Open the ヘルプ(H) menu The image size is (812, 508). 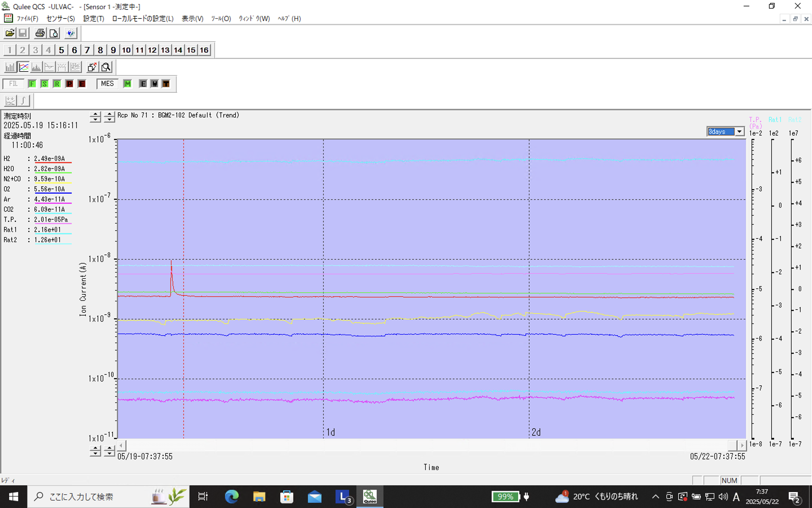[289, 18]
